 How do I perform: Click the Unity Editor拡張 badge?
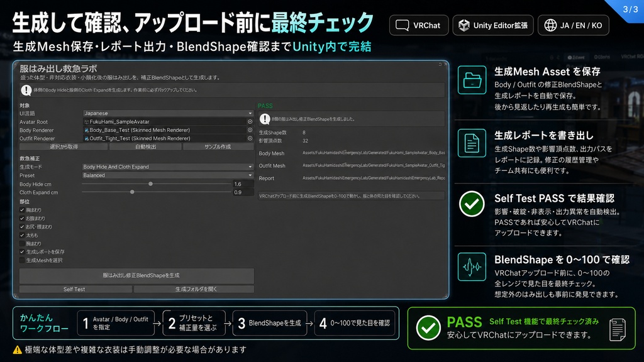click(493, 25)
